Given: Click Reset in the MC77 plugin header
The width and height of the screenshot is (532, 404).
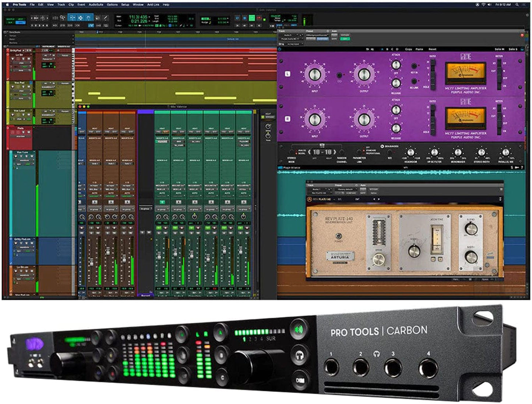Looking at the screenshot, I should coord(433,49).
